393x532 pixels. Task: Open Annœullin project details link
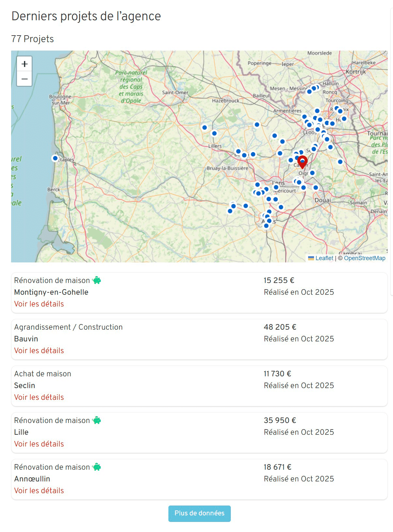[x=39, y=491]
